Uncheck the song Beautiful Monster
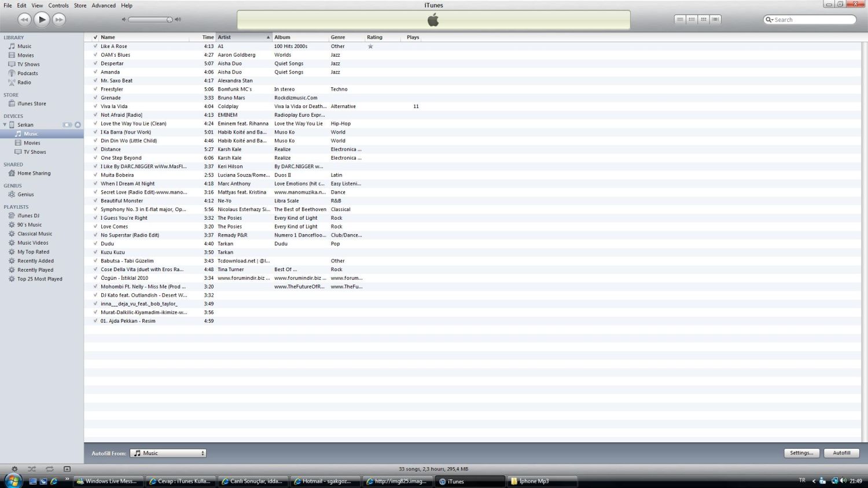Viewport: 868px width, 488px height. (95, 201)
